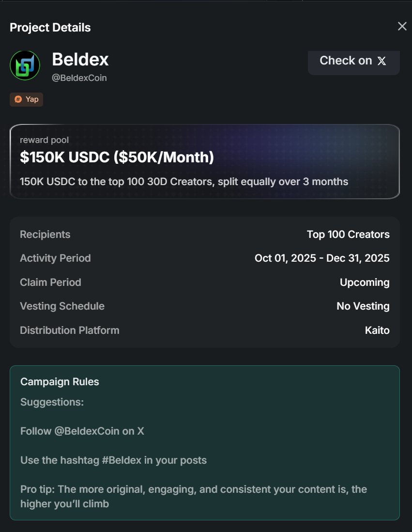The height and width of the screenshot is (532, 412).
Task: Close the Project Details panel
Action: [x=402, y=27]
